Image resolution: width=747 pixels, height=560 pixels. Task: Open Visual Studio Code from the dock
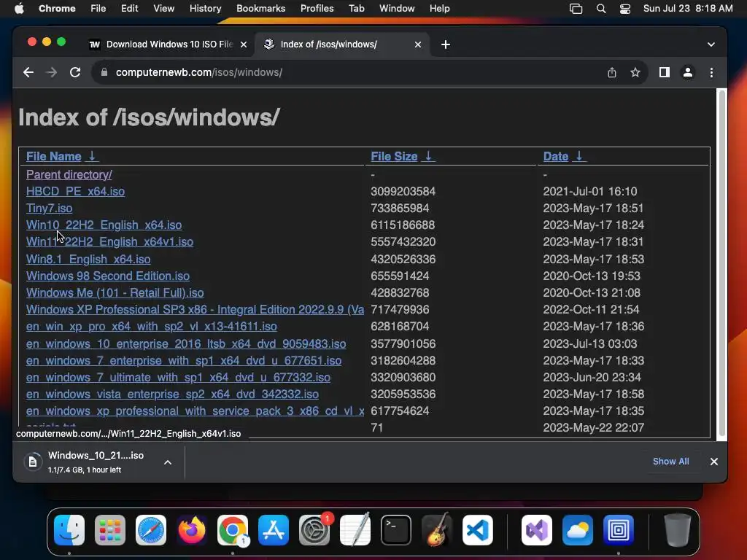click(x=478, y=530)
